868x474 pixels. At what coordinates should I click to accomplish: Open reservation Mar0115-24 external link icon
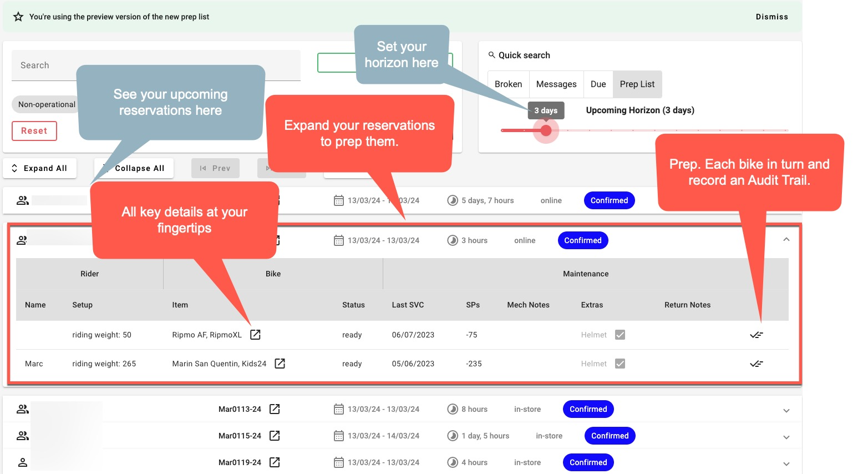[275, 436]
